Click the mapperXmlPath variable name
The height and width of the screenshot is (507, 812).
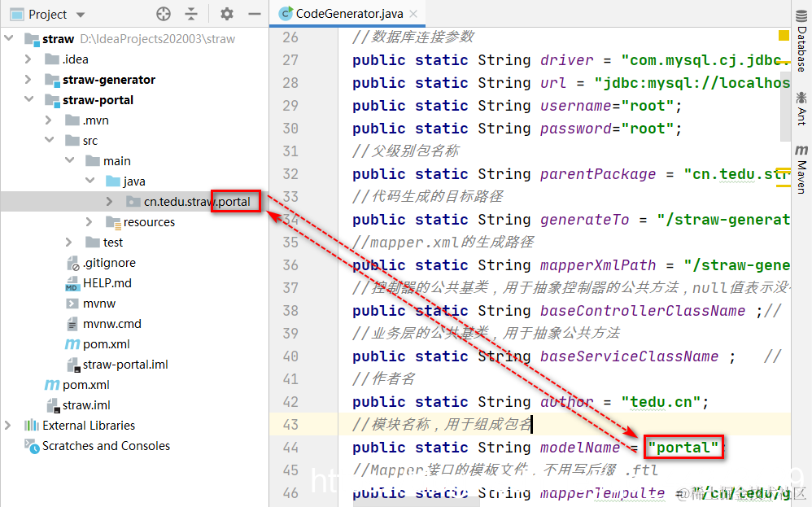598,265
